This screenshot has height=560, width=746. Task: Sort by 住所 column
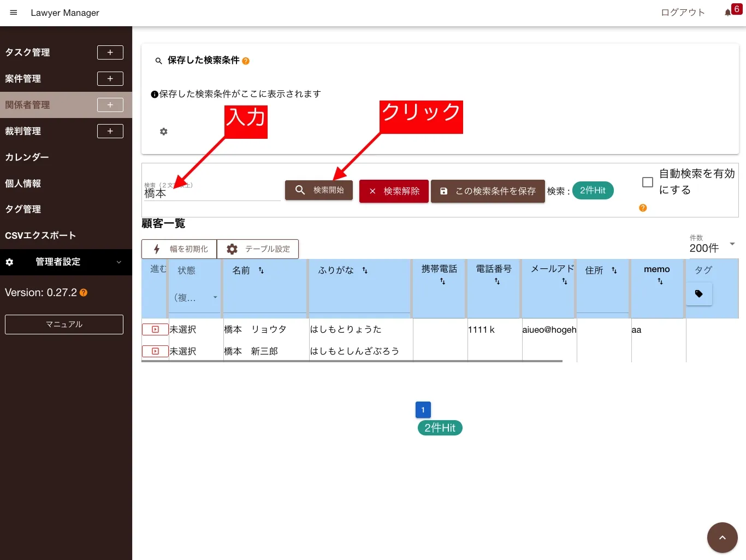pos(614,270)
